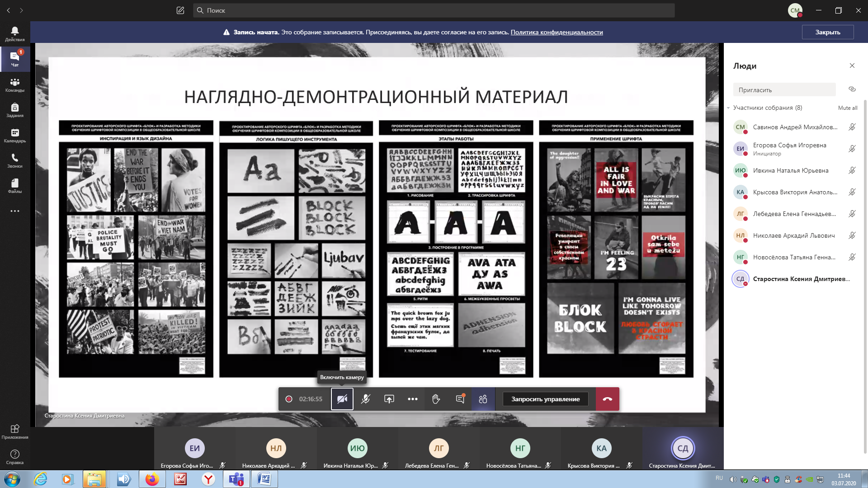
Task: Unmute microphone in meeting toolbar
Action: (366, 399)
